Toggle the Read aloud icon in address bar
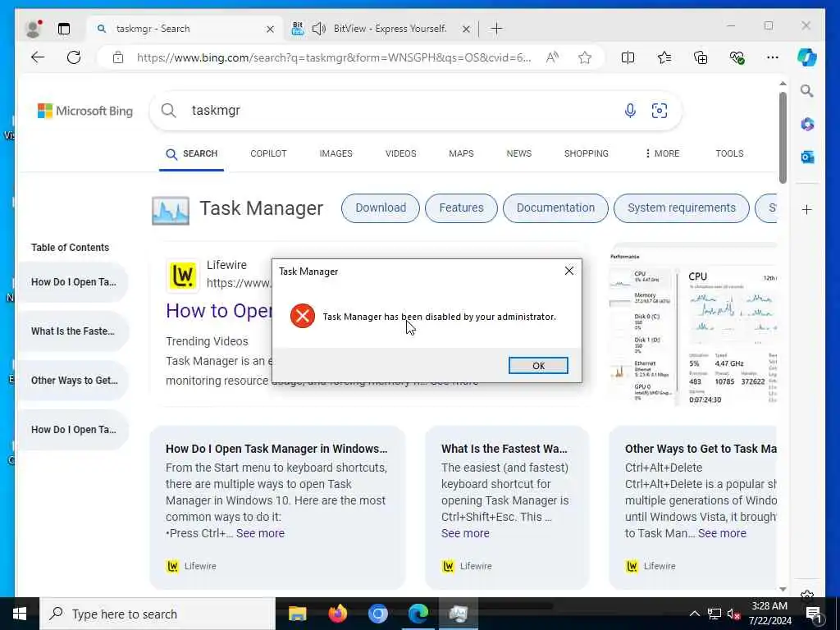The width and height of the screenshot is (840, 630). pos(552,57)
